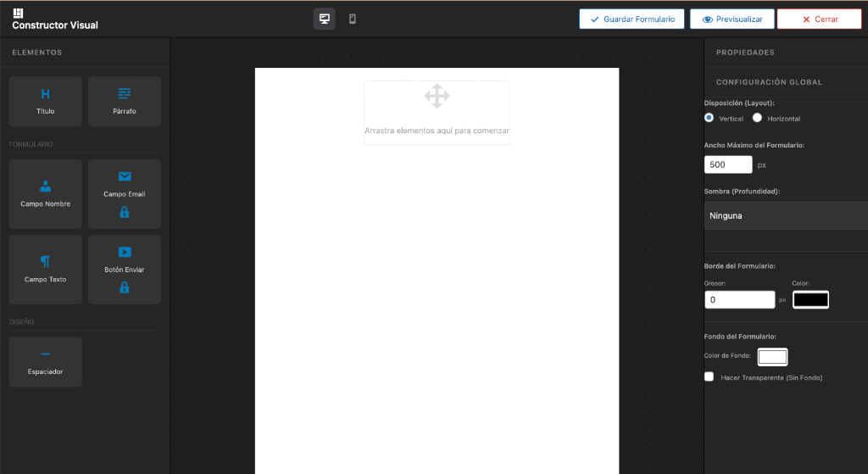Click the move icon in drop zone
This screenshot has width=868, height=474.
click(x=437, y=96)
